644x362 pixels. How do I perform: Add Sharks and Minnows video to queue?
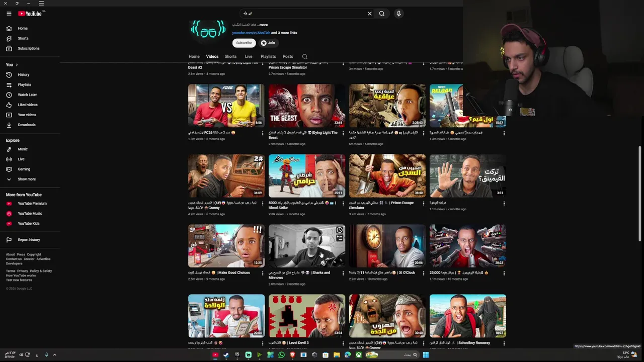point(340,238)
